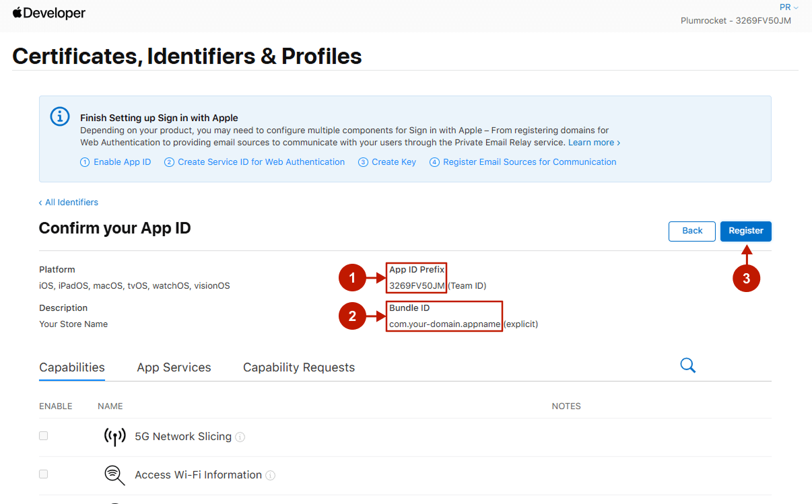Screen dimensions: 812x504
Task: Open Enable App ID step link
Action: pos(116,162)
